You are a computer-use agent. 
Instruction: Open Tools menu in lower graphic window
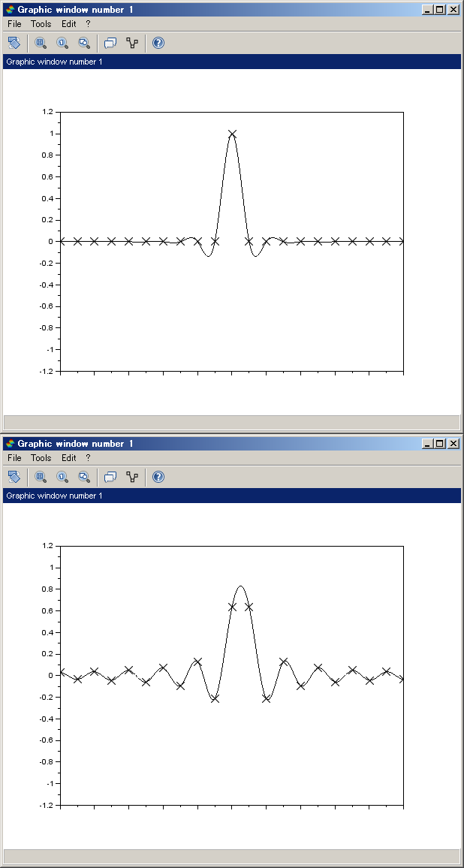(x=41, y=458)
